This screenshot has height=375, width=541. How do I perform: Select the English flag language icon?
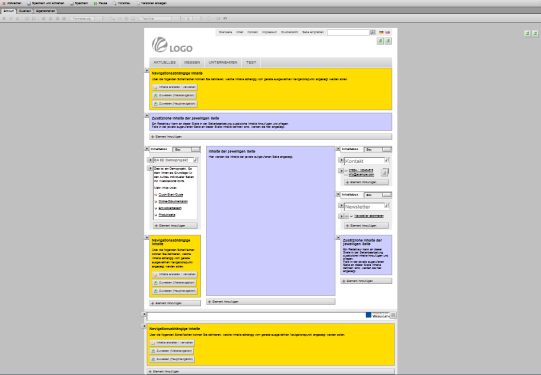click(x=387, y=32)
